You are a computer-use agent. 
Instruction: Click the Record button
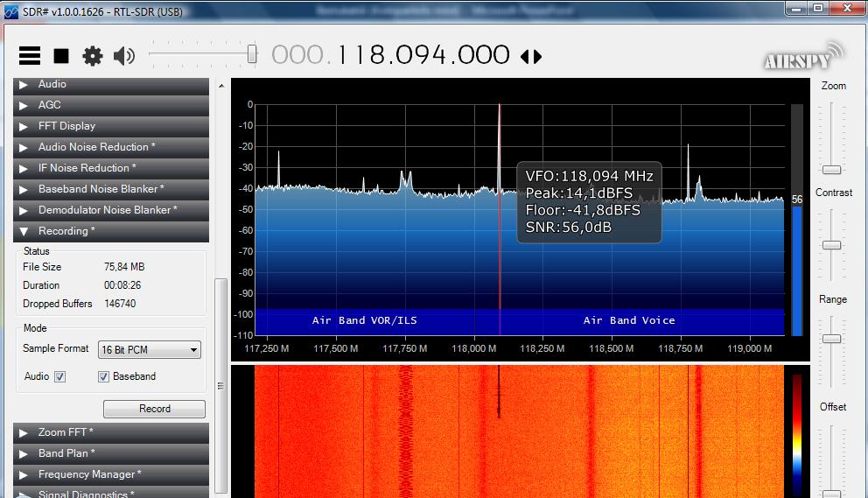[x=155, y=409]
